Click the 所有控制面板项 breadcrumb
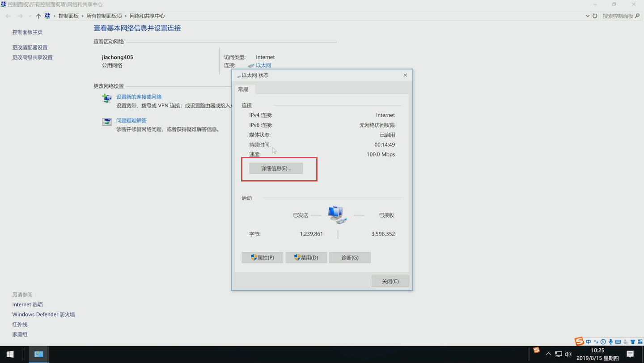This screenshot has width=644, height=363. 104,16
